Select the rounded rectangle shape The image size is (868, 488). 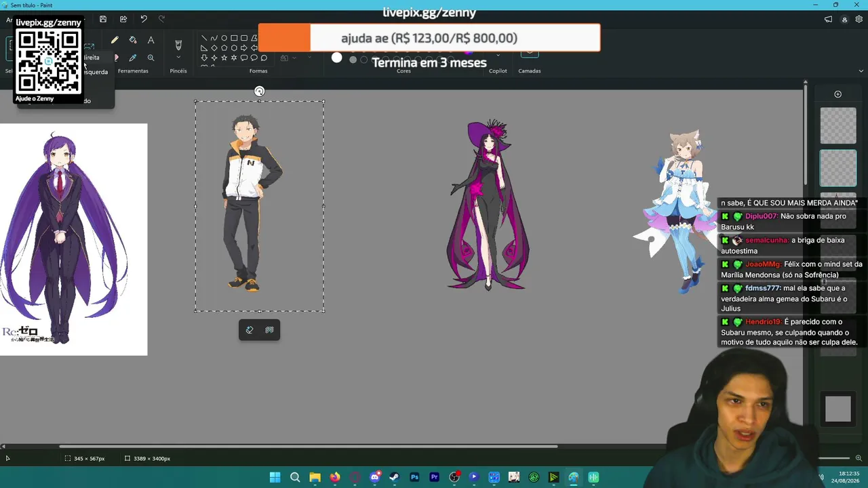click(x=244, y=38)
